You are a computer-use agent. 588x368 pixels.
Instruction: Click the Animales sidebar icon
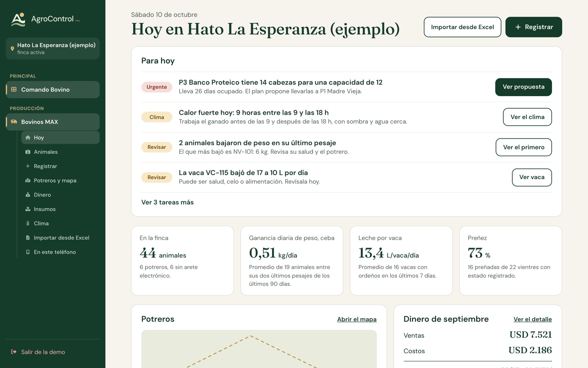point(28,152)
